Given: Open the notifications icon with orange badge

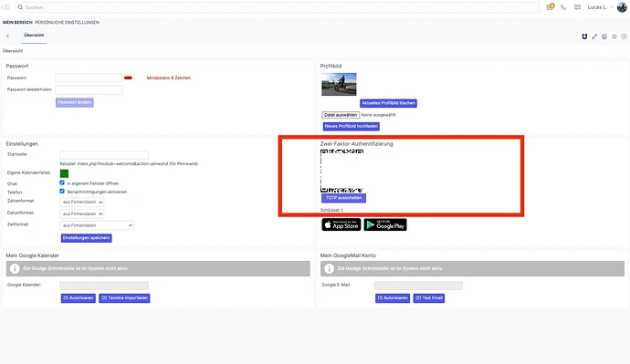Looking at the screenshot, I should (550, 6).
